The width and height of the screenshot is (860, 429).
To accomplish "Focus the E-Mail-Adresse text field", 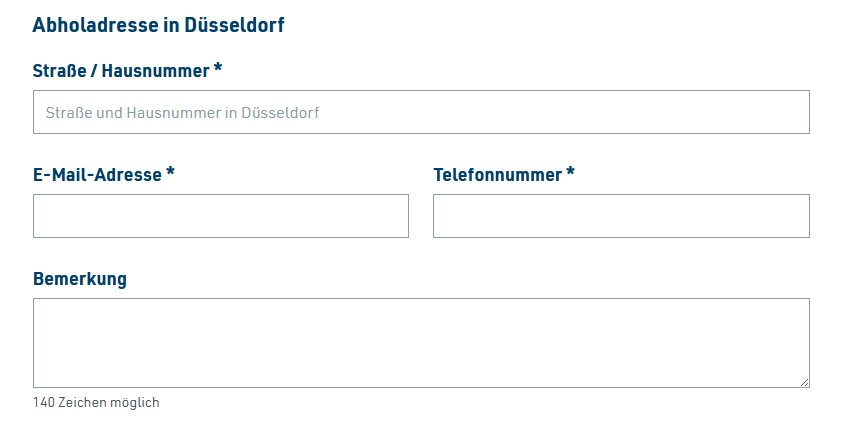I will pos(220,216).
